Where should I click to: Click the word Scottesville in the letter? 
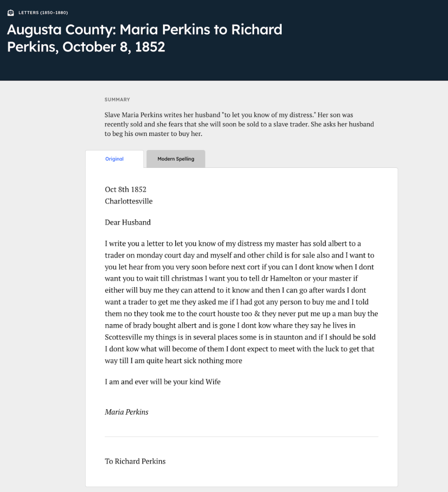pyautogui.click(x=123, y=337)
